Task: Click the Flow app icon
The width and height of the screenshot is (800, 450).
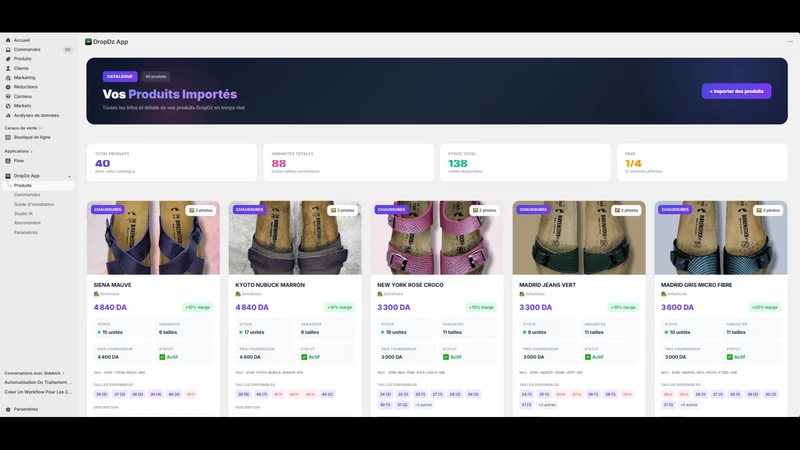Action: (8, 161)
